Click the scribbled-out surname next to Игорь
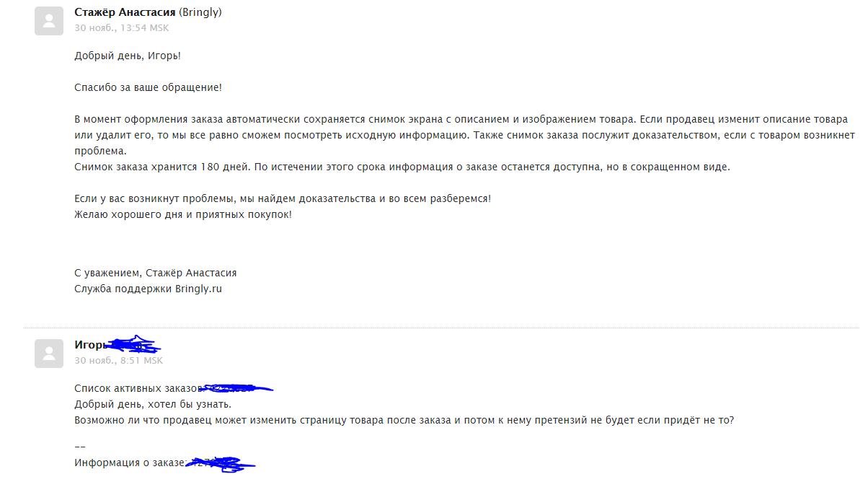The height and width of the screenshot is (495, 868). coord(134,343)
